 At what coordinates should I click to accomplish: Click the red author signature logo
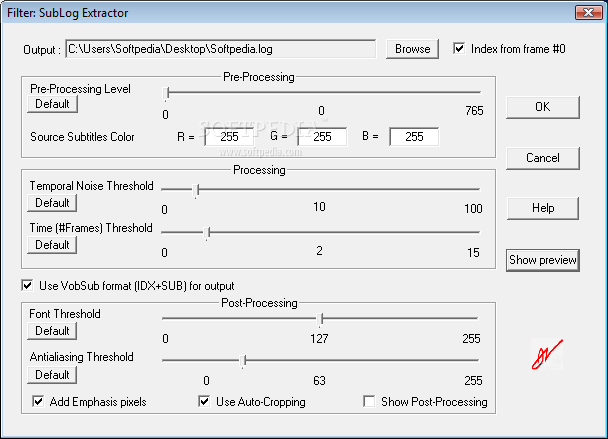(547, 354)
